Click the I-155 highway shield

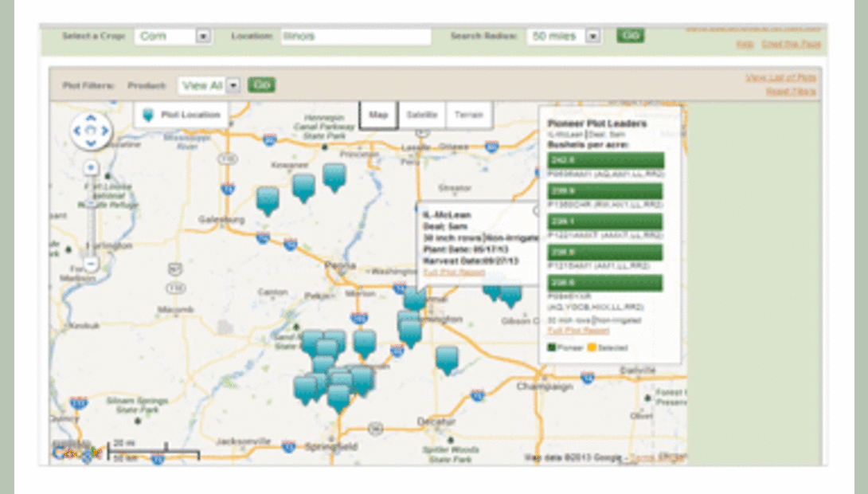point(358,318)
